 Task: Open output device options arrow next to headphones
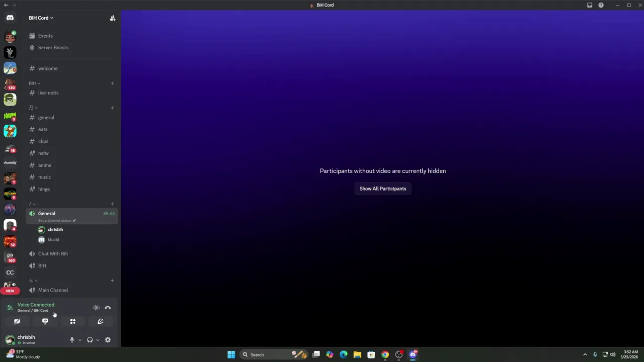98,340
